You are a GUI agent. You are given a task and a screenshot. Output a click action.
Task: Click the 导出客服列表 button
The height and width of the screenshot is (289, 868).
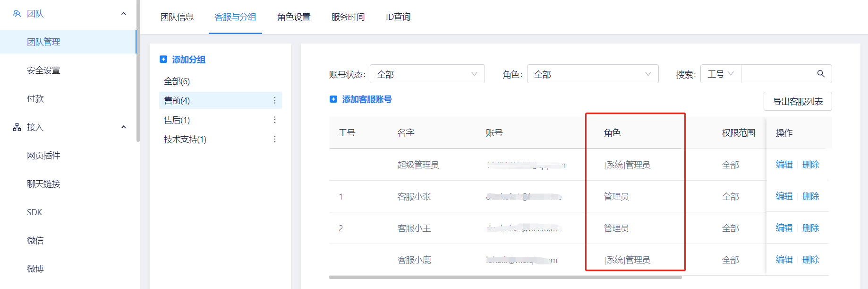[x=798, y=101]
